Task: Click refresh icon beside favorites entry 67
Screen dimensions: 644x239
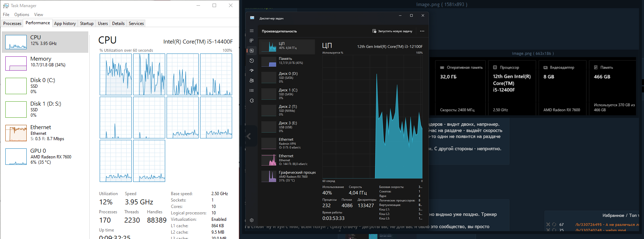Action: [x=554, y=224]
